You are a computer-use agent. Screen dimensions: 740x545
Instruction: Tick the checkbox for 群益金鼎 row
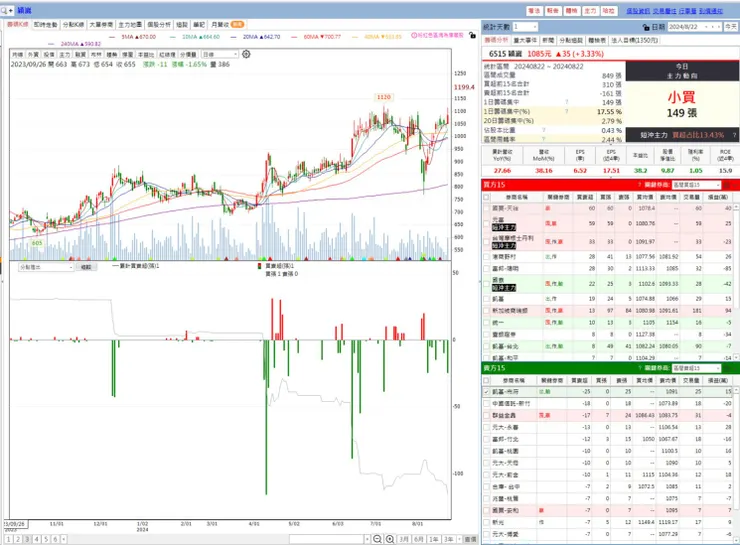pos(486,415)
